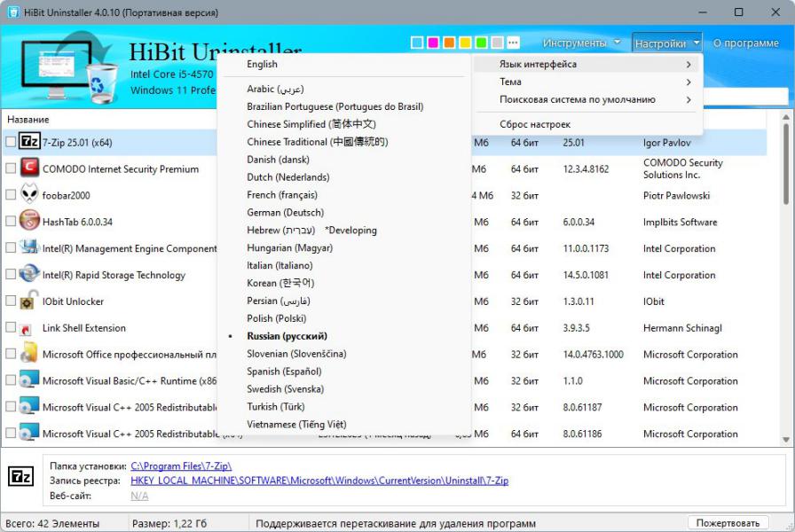Choose German (Deutsch) language

click(x=285, y=213)
